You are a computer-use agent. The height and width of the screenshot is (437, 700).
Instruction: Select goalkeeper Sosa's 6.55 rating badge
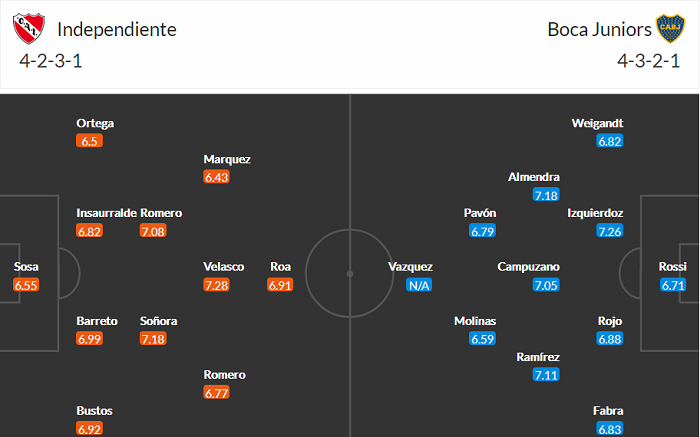27,285
